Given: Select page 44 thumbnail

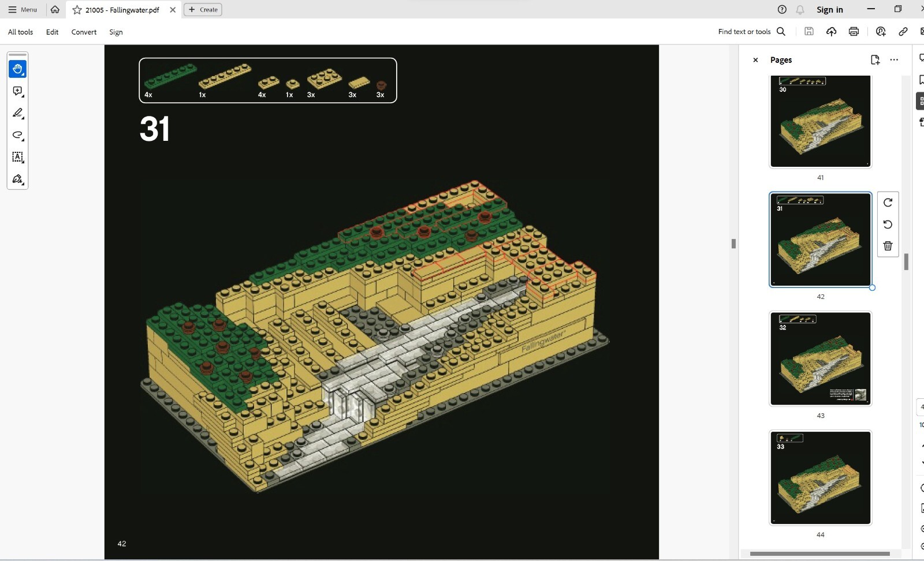Looking at the screenshot, I should pyautogui.click(x=820, y=477).
